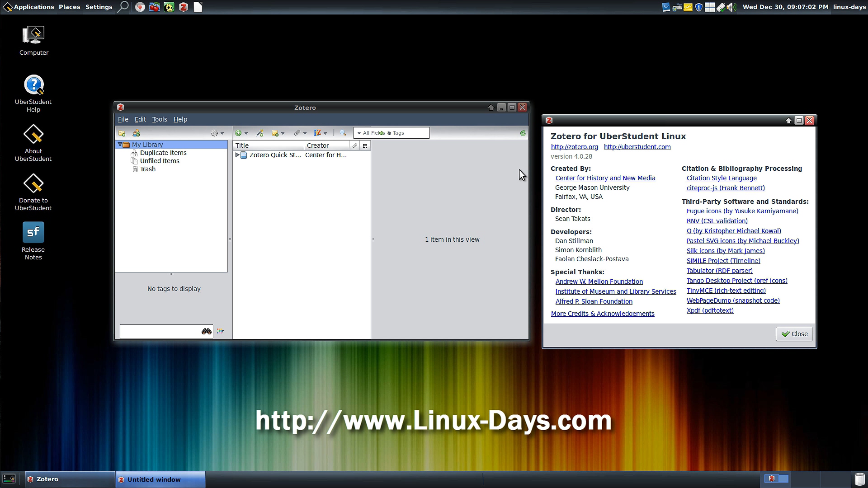Click the green New Item plus icon

click(x=238, y=133)
